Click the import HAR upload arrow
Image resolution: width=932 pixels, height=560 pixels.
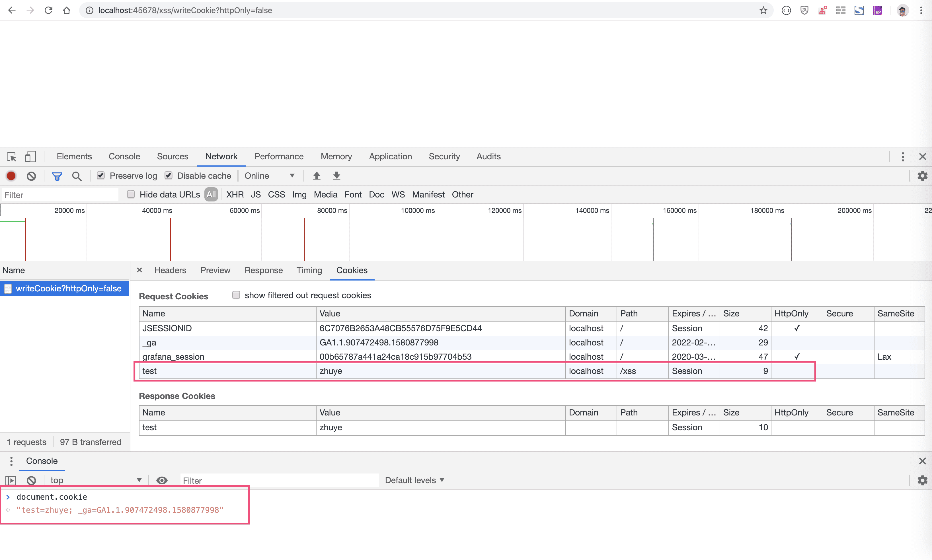[x=317, y=176]
